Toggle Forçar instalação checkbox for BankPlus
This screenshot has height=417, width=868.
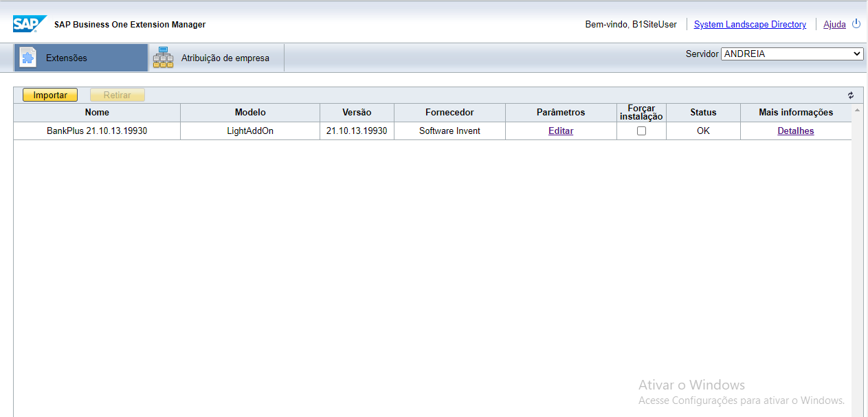coord(641,131)
